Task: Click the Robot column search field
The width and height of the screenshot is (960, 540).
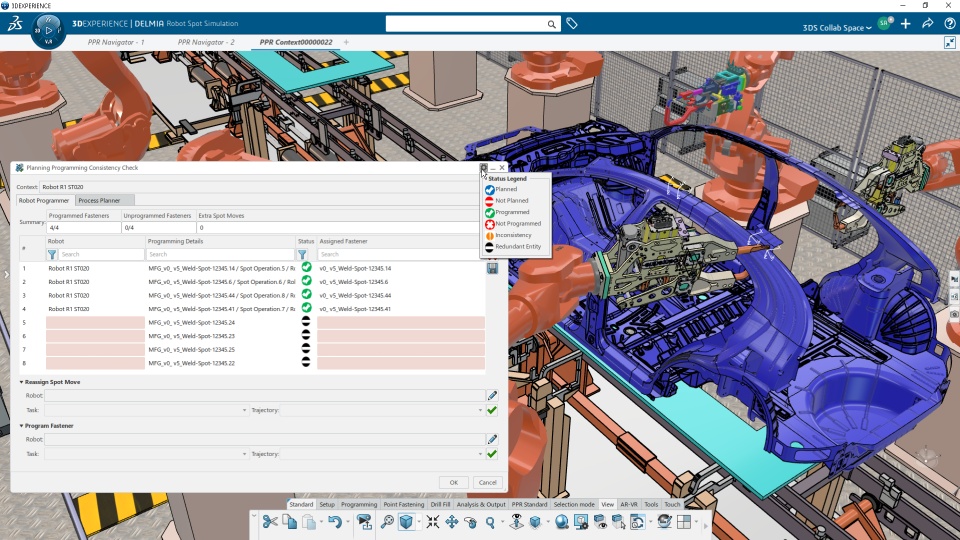Action: point(101,254)
